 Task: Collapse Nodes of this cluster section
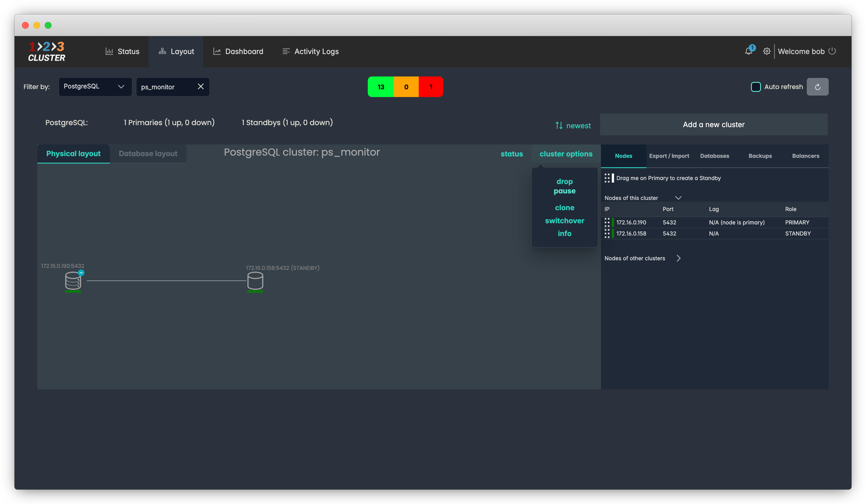point(678,198)
